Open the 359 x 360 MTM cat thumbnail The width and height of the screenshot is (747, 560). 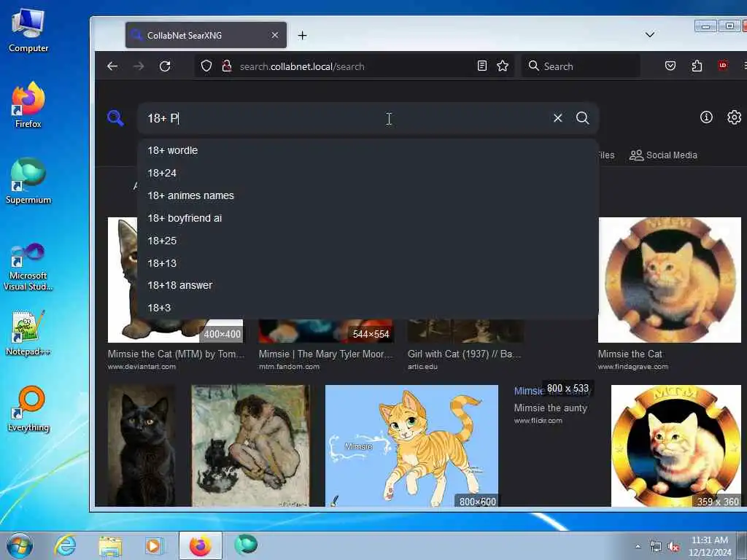(676, 446)
